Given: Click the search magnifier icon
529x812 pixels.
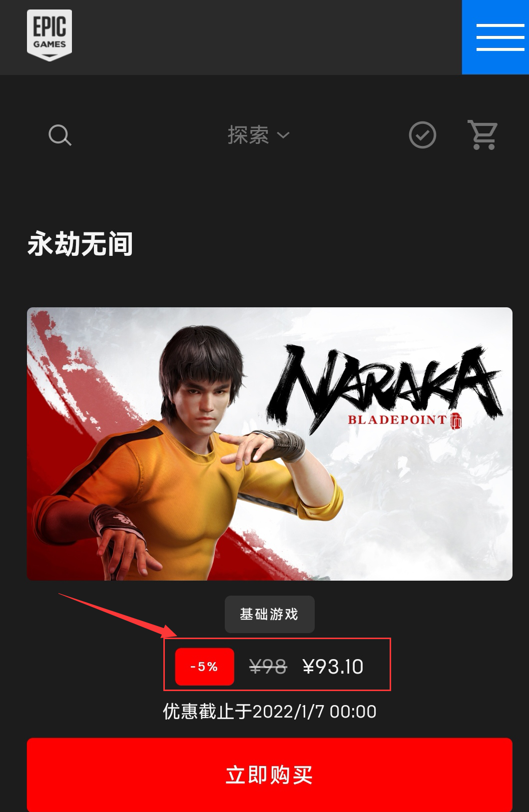Looking at the screenshot, I should coord(60,135).
